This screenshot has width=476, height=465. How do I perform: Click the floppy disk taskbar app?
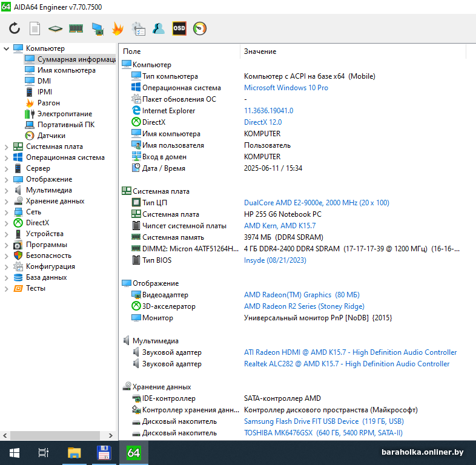tap(104, 453)
